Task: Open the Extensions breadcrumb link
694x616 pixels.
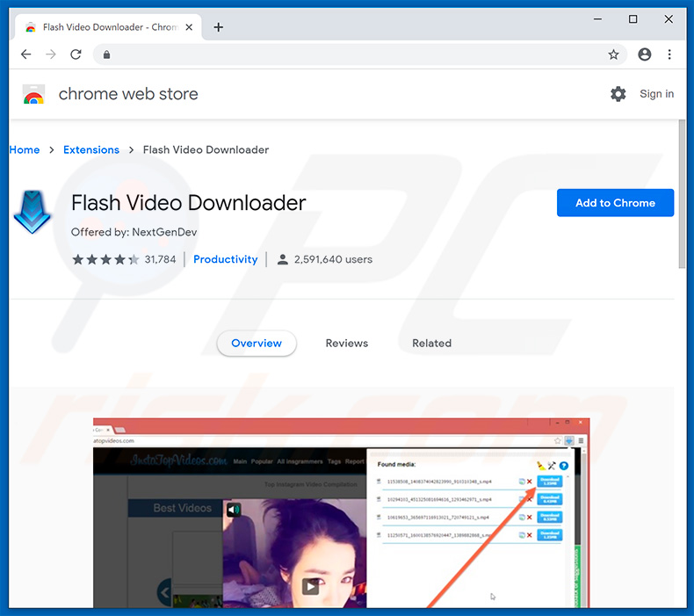Action: pyautogui.click(x=91, y=150)
